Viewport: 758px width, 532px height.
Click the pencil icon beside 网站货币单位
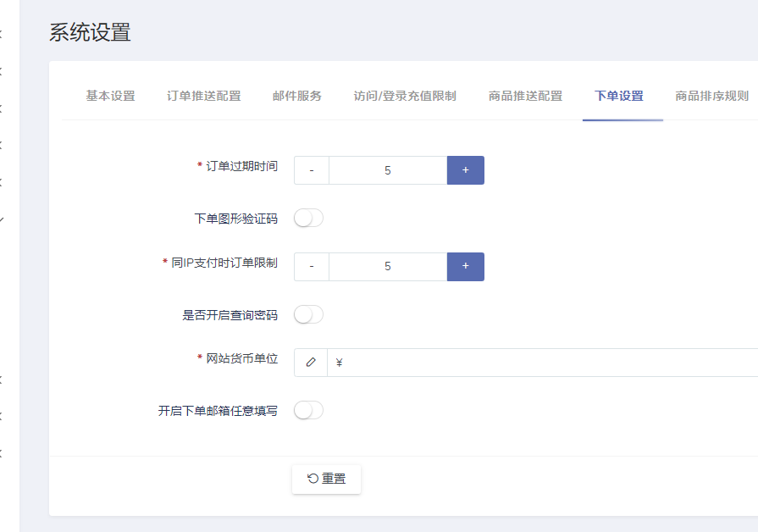tap(311, 363)
